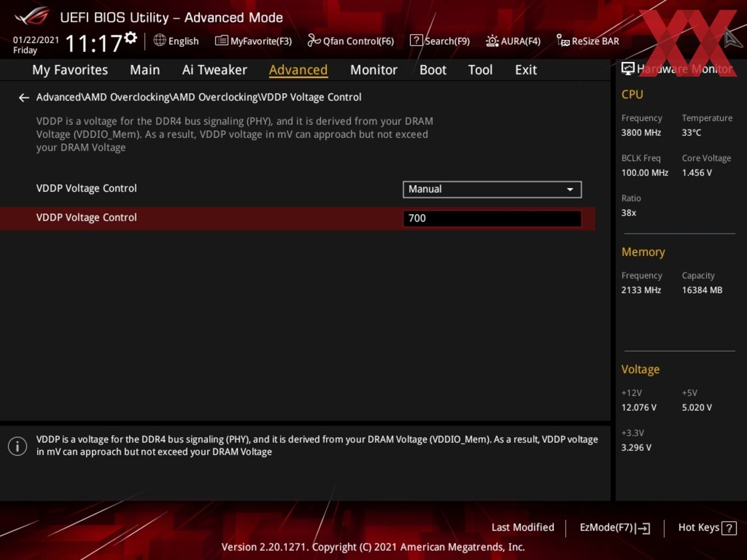
Task: Click the breadcrumb path text
Action: click(199, 97)
